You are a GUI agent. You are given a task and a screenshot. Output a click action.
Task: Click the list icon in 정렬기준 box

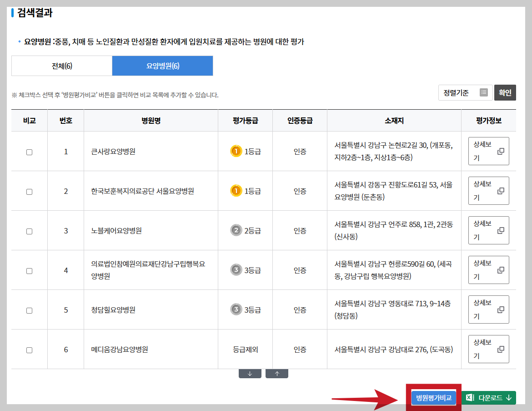point(484,92)
